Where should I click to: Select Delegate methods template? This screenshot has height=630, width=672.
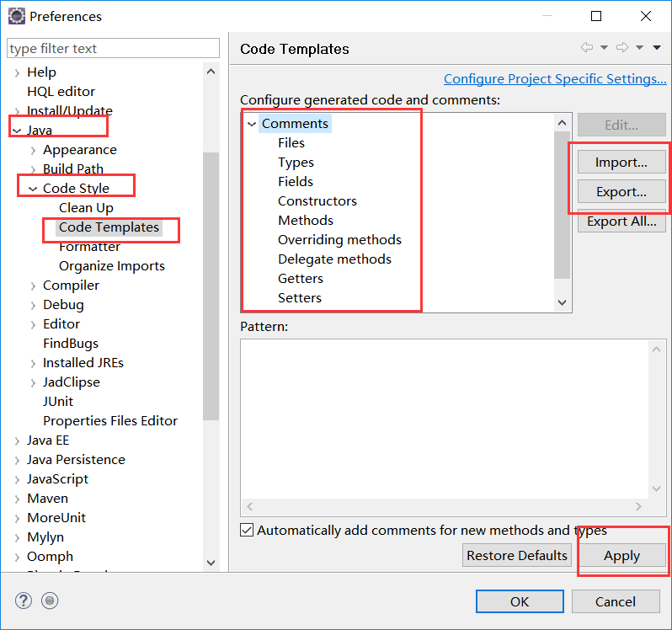[334, 259]
